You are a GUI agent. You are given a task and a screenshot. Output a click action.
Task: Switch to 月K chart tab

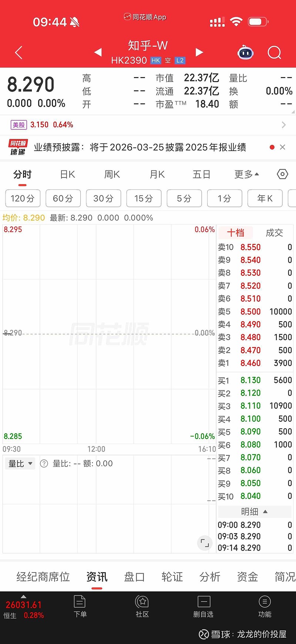157,174
